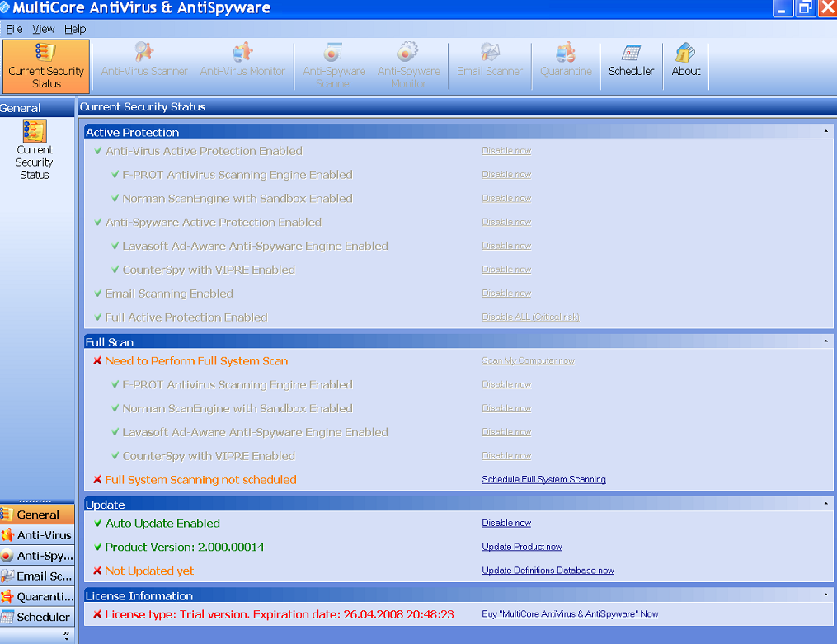The image size is (837, 644).
Task: Open the Help menu
Action: coord(75,29)
